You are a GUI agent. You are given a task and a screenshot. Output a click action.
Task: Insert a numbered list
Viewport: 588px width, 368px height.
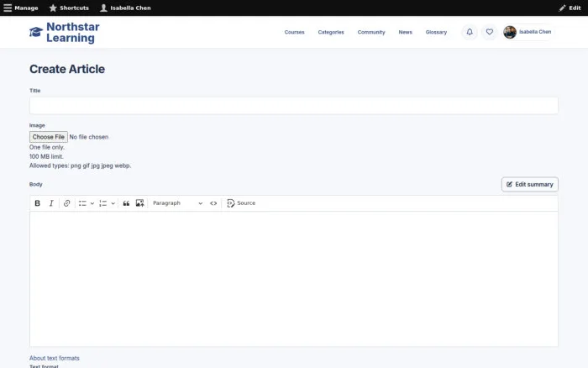[102, 203]
